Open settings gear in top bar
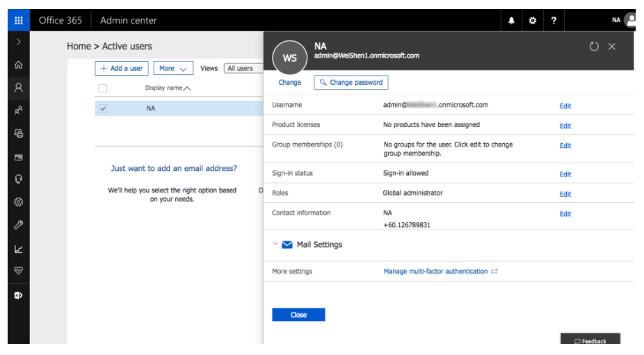Viewport: 644px width, 355px height. pos(532,21)
